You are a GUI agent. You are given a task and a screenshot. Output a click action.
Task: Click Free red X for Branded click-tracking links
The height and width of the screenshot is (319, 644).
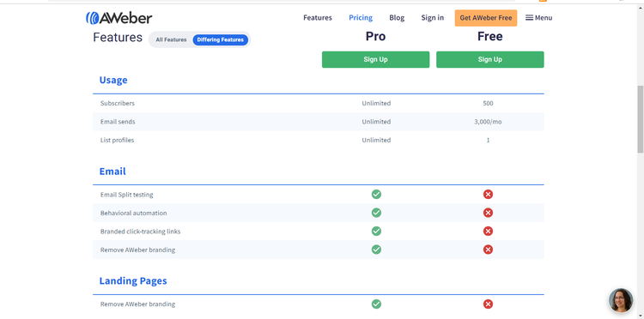488,232
